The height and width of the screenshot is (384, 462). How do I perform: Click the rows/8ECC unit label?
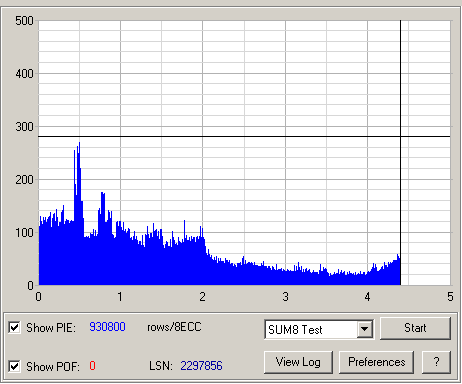pos(174,327)
